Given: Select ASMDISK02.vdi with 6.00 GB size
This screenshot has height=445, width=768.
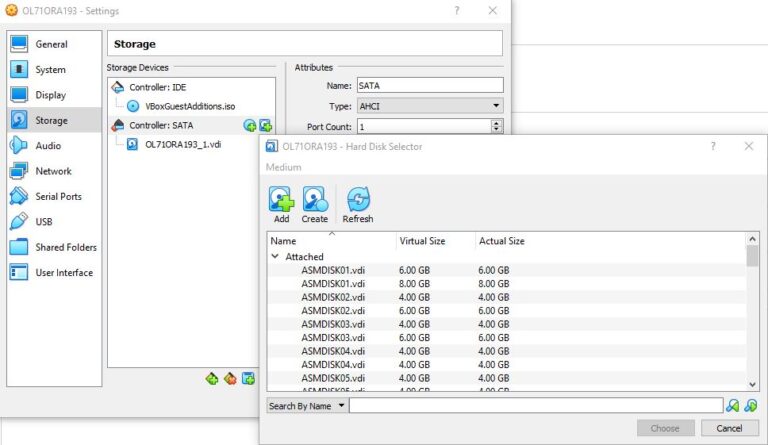Looking at the screenshot, I should (507, 311).
